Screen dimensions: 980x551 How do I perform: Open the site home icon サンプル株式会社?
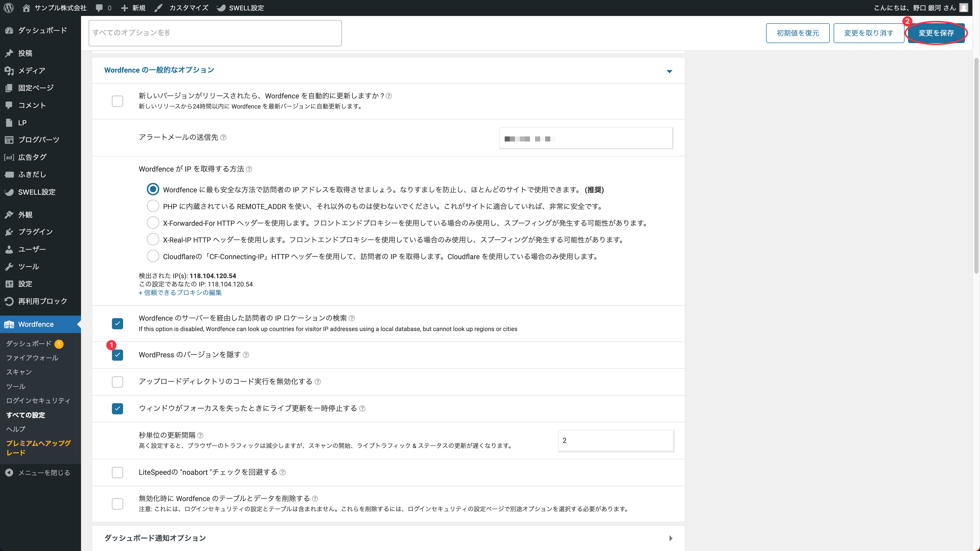26,8
